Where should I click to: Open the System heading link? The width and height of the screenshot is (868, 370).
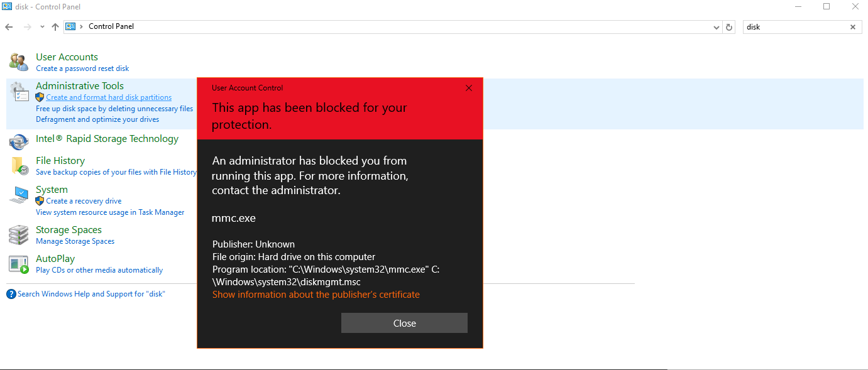point(52,190)
